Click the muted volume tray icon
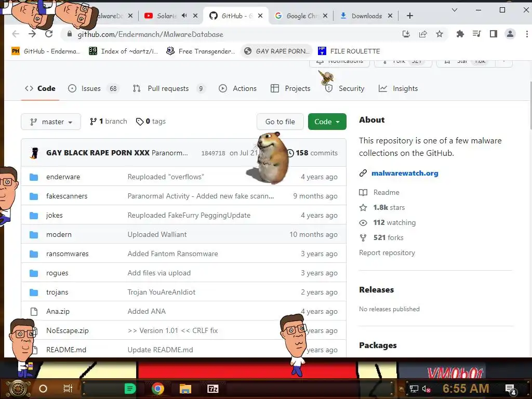 click(x=426, y=389)
